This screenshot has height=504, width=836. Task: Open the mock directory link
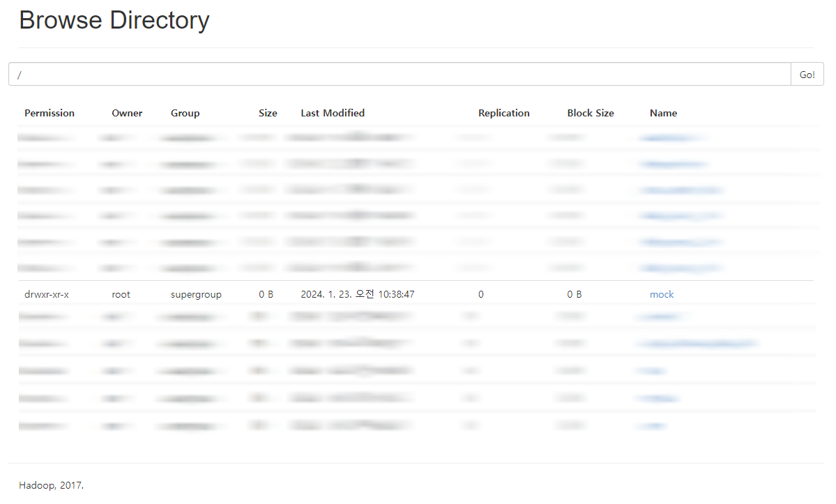click(662, 295)
